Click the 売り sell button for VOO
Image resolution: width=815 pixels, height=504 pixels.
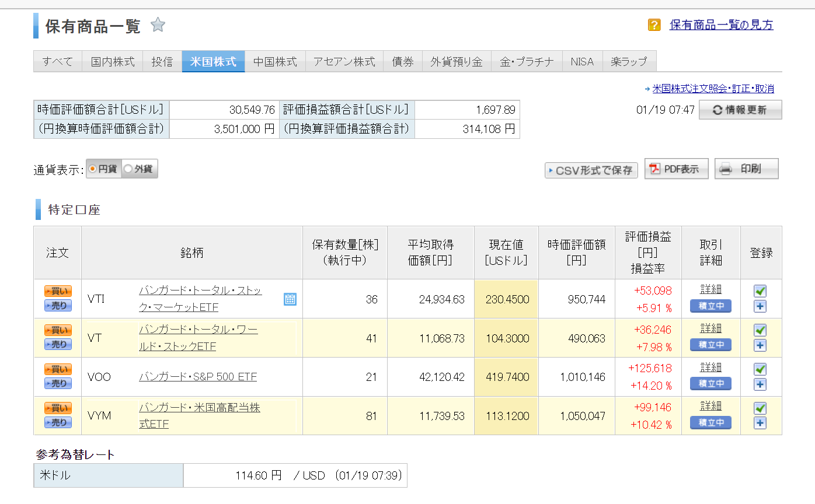point(58,384)
